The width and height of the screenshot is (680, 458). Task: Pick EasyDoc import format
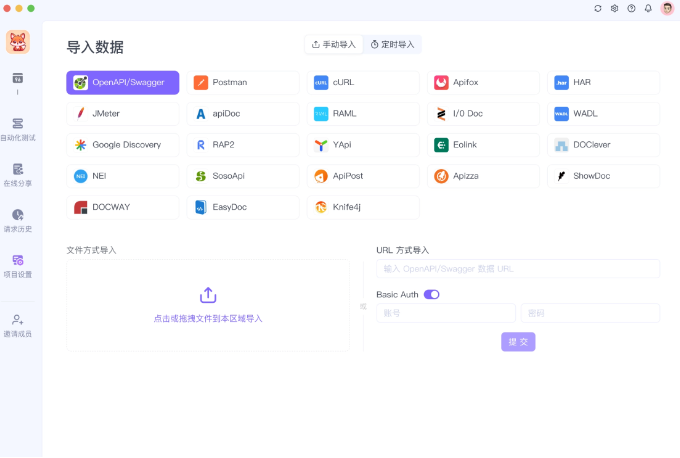tap(243, 207)
